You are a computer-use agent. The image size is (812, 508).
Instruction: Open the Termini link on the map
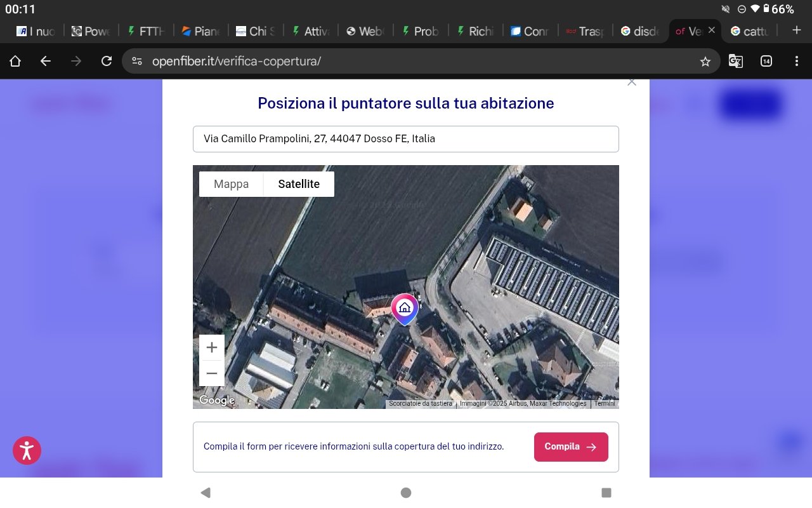click(x=604, y=404)
